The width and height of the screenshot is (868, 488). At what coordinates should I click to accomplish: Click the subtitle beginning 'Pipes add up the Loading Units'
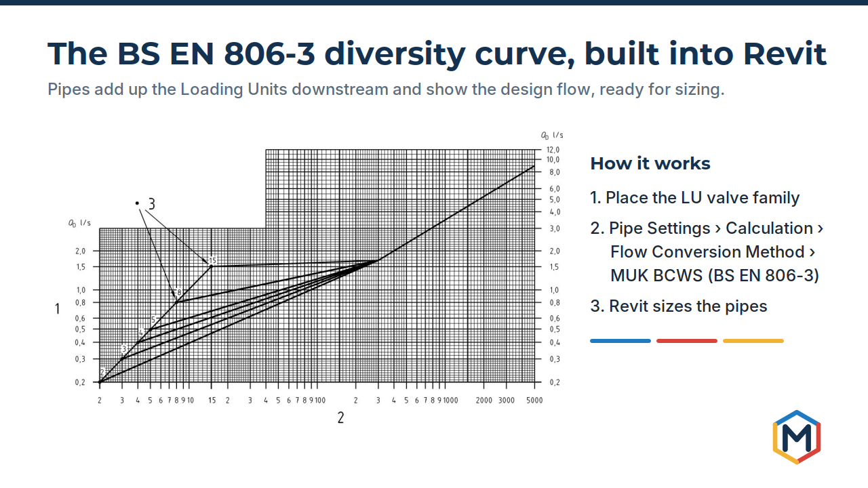coord(386,90)
